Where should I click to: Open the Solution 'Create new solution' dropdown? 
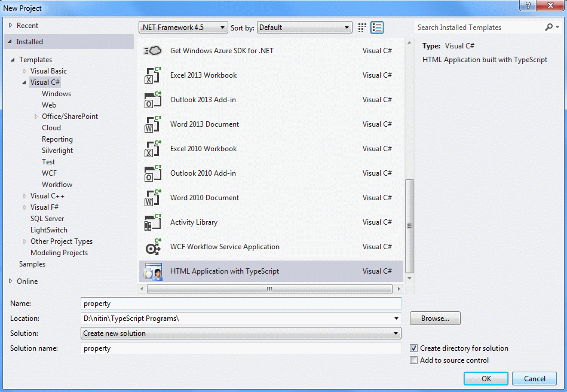tap(241, 333)
